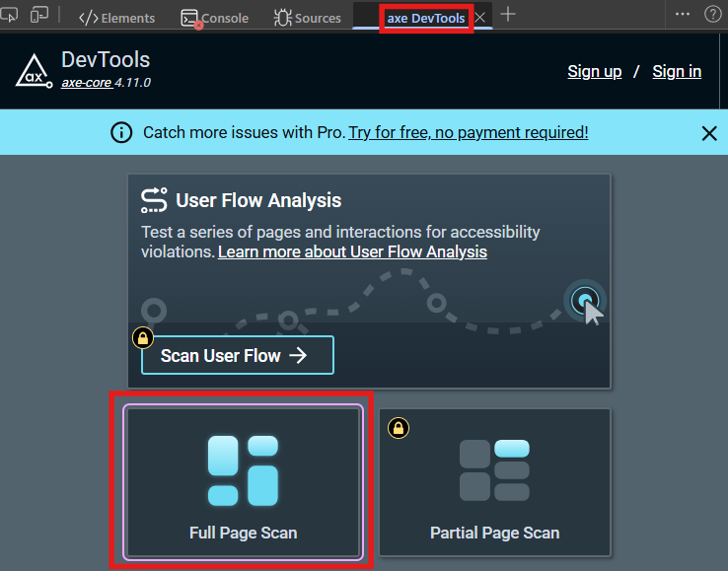Close the axe DevTools tab

[x=480, y=18]
